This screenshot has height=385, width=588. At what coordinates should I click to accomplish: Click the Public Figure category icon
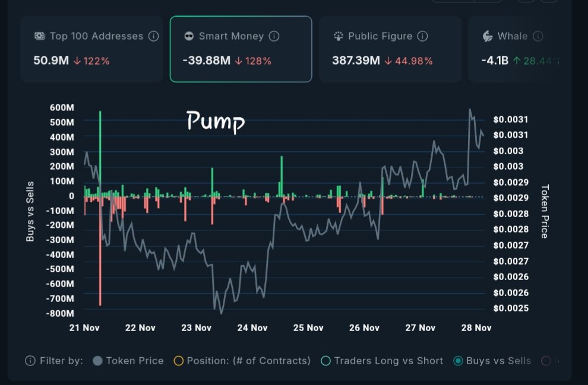pyautogui.click(x=339, y=36)
